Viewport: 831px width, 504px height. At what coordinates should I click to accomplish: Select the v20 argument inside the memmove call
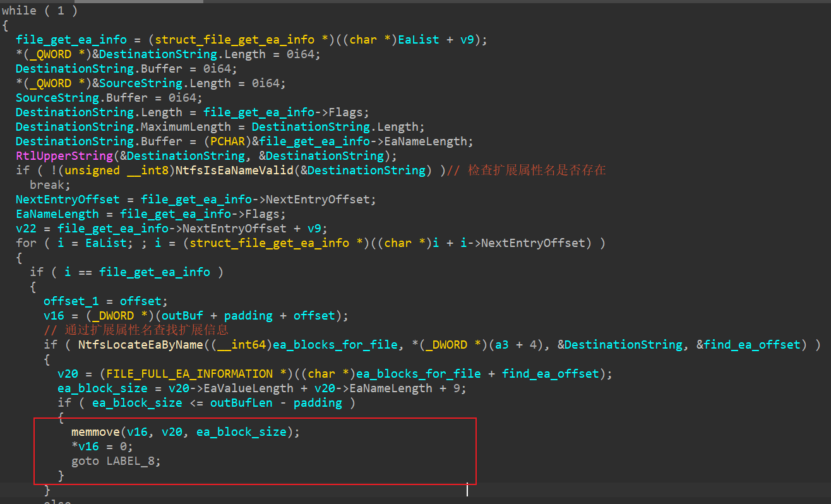172,431
